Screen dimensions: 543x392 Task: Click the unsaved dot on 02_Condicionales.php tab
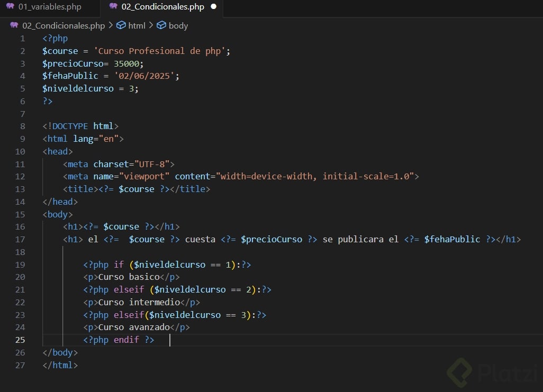click(214, 6)
